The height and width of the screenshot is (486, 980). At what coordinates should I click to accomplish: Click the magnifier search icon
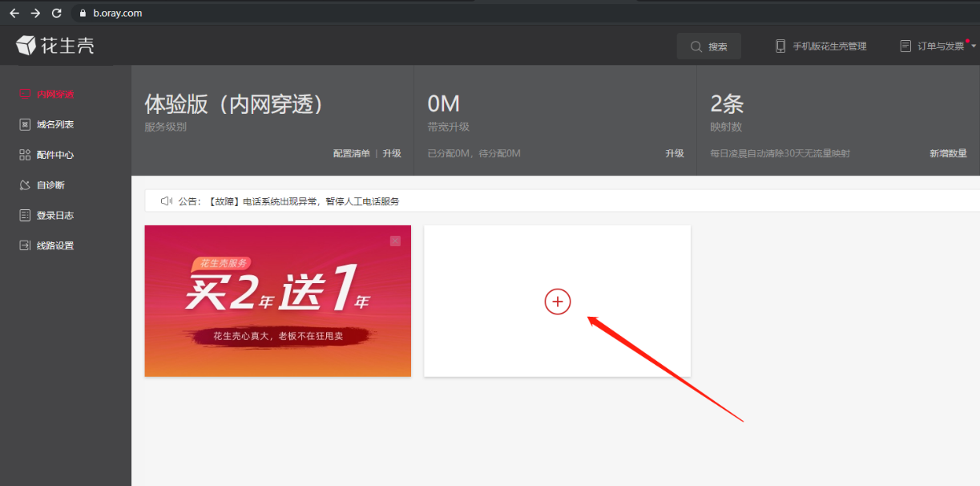point(696,47)
